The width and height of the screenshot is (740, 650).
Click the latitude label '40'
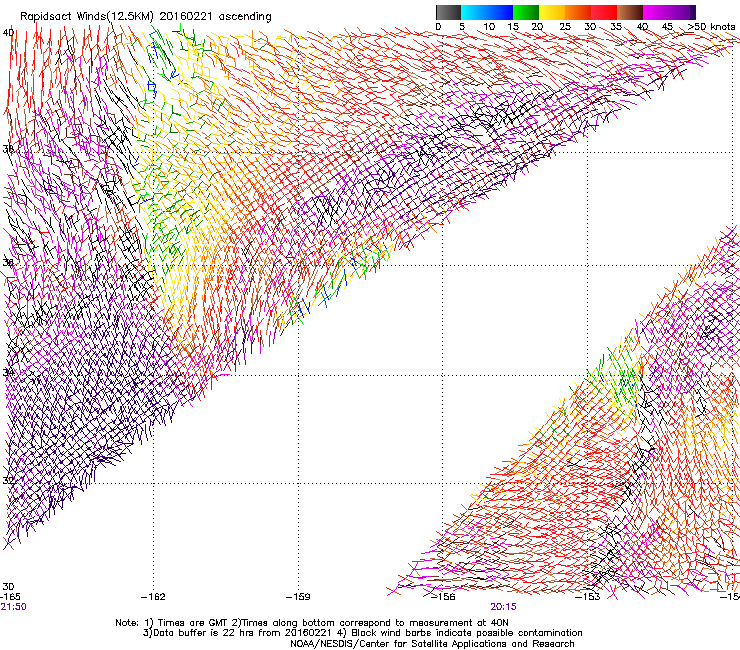8,33
